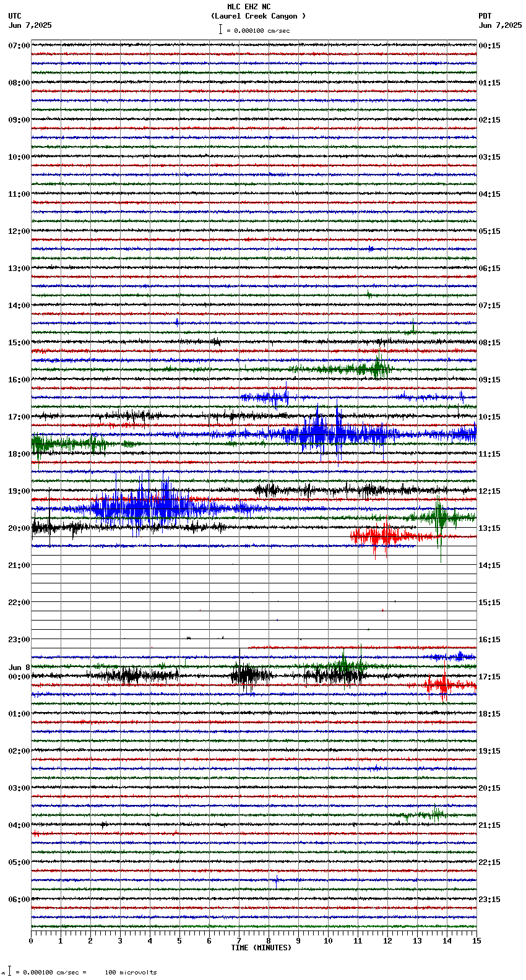Screen dimensions: 526x980
Task: Click the '00:15' PDT time label
Action: (489, 46)
